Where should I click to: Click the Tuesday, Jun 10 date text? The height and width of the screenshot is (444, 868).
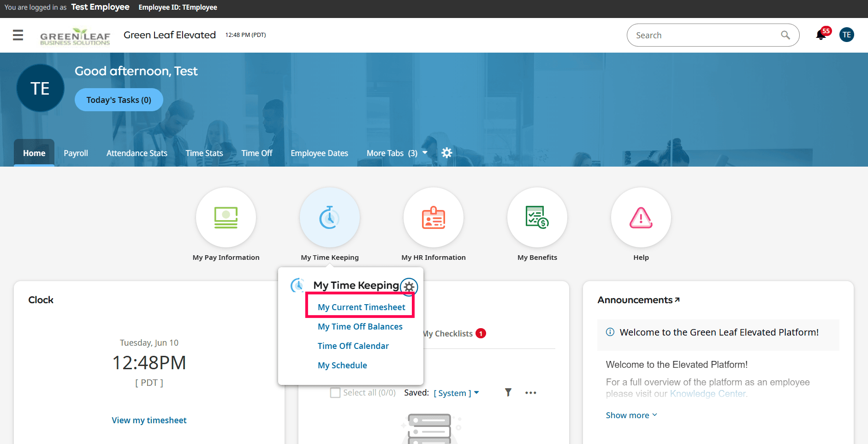pyautogui.click(x=149, y=342)
